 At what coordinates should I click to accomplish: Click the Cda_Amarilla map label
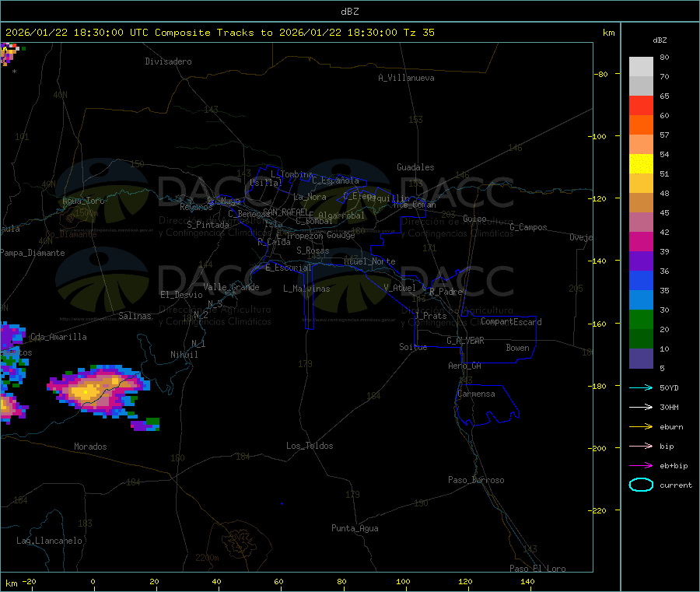pos(58,337)
